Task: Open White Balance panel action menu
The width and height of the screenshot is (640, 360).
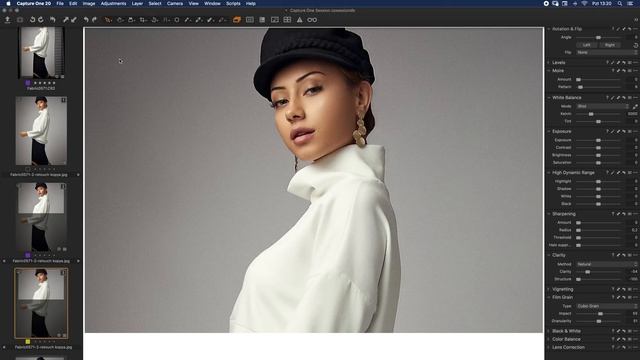Action: [x=636, y=98]
